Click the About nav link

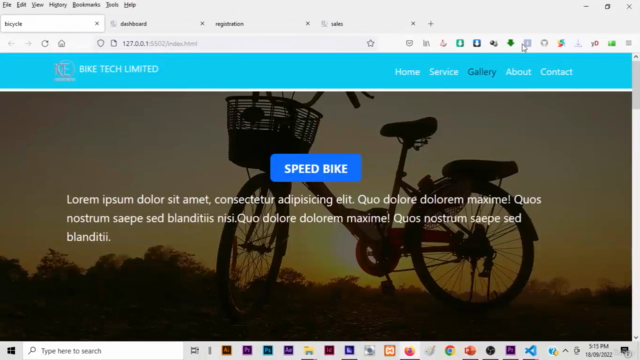click(518, 72)
